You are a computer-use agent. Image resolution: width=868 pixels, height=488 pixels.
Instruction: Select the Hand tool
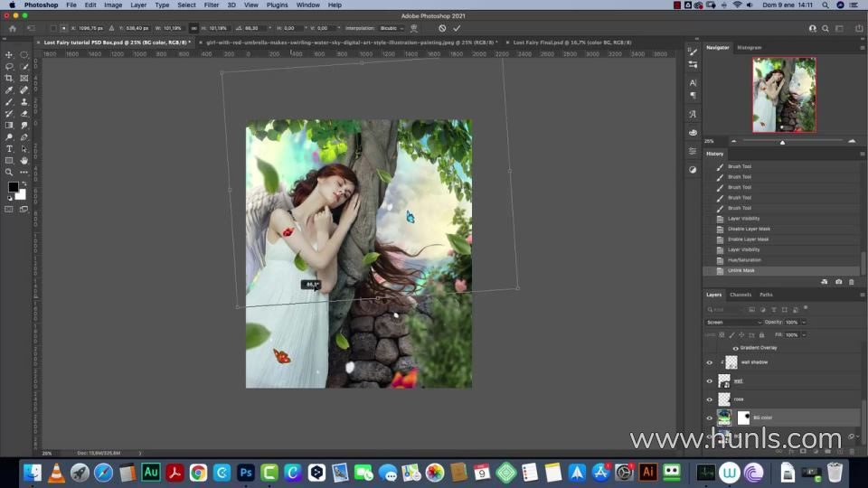point(24,161)
